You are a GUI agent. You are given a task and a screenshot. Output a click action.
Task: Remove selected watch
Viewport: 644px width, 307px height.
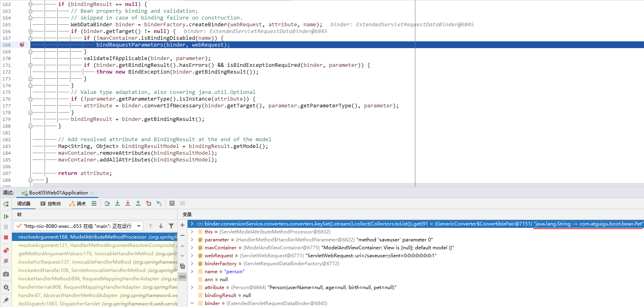pyautogui.click(x=182, y=235)
